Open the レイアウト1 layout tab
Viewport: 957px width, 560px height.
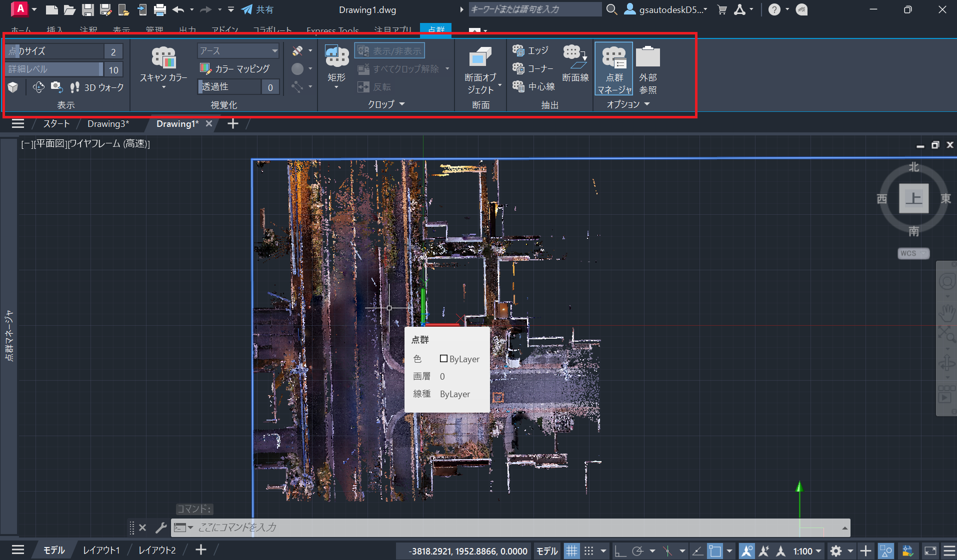(x=101, y=550)
